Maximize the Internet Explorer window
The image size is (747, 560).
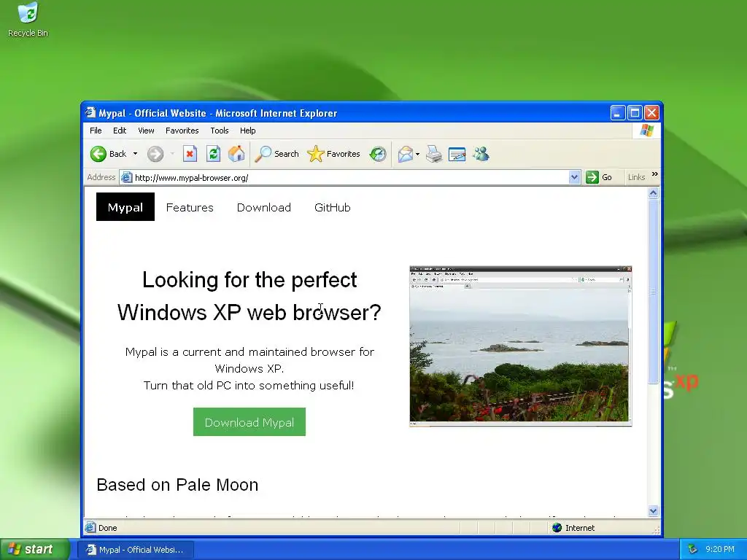pos(635,113)
